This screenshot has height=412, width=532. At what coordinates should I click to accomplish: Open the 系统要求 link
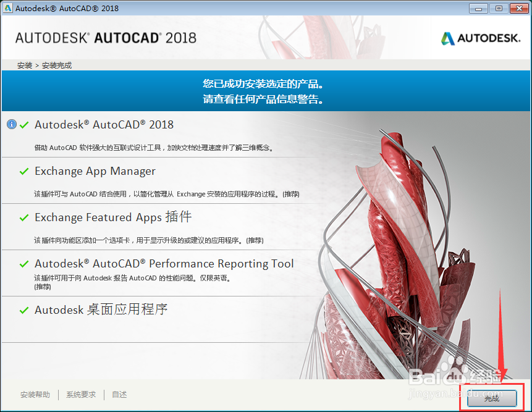(81, 395)
